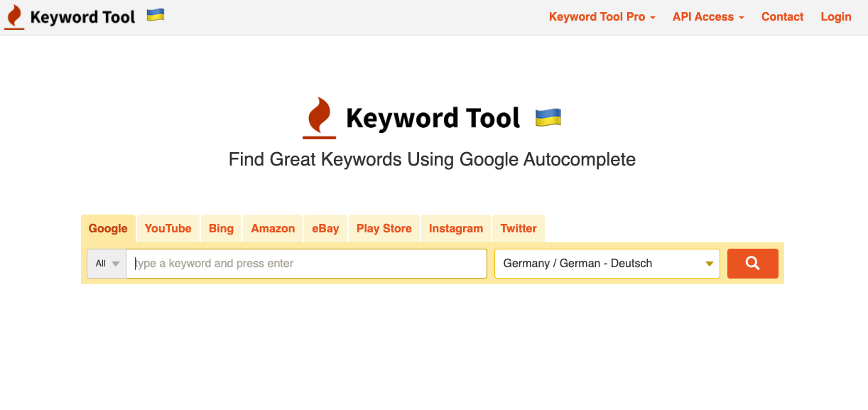Switch to the Instagram tab

pyautogui.click(x=456, y=229)
